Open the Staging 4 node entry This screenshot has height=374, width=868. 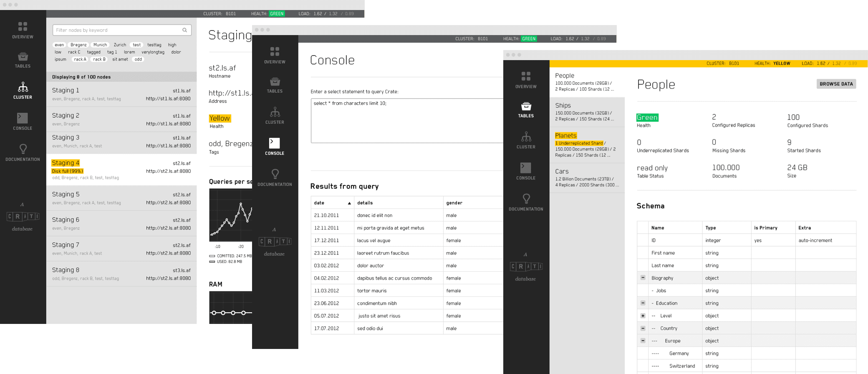(121, 170)
